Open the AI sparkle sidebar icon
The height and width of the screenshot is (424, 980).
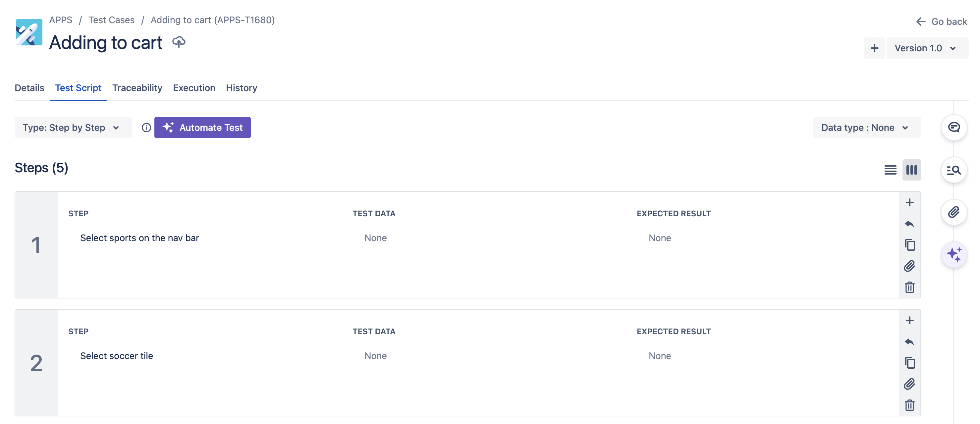pyautogui.click(x=953, y=254)
